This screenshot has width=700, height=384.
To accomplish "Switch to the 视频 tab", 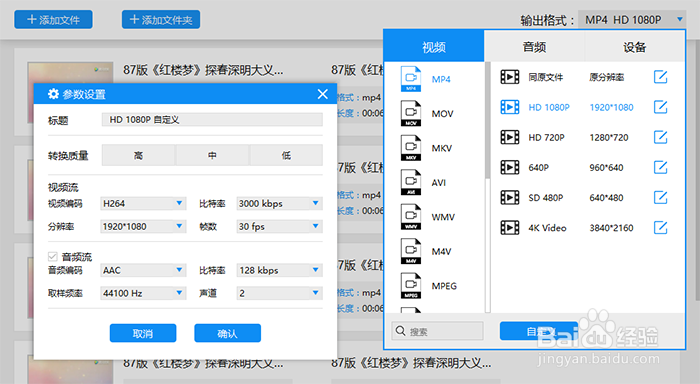I will pyautogui.click(x=433, y=46).
